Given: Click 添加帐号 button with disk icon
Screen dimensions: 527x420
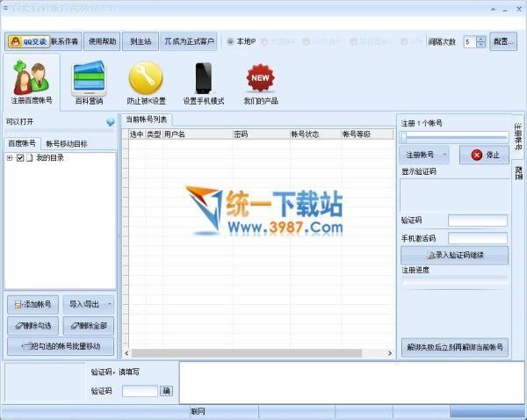Looking at the screenshot, I should tap(33, 305).
